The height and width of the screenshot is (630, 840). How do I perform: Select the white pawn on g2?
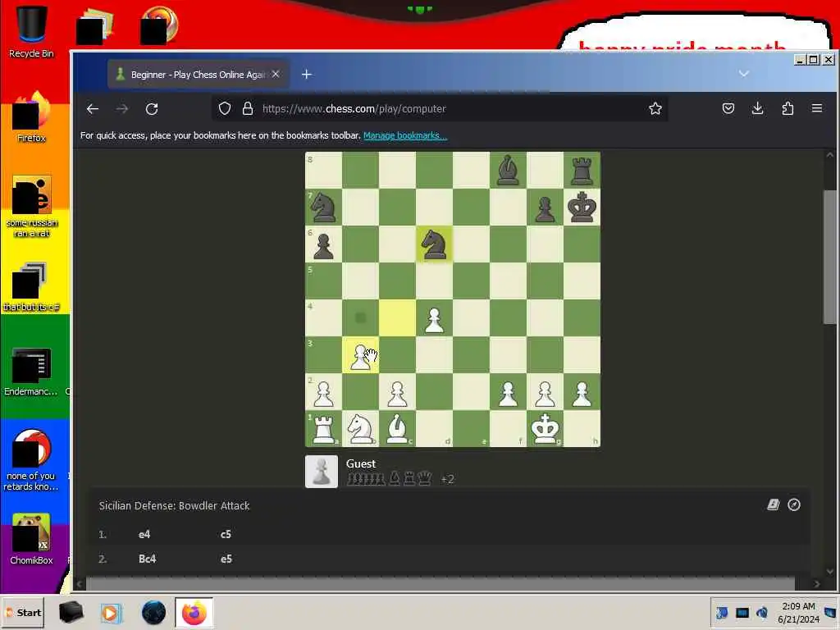[x=545, y=392]
